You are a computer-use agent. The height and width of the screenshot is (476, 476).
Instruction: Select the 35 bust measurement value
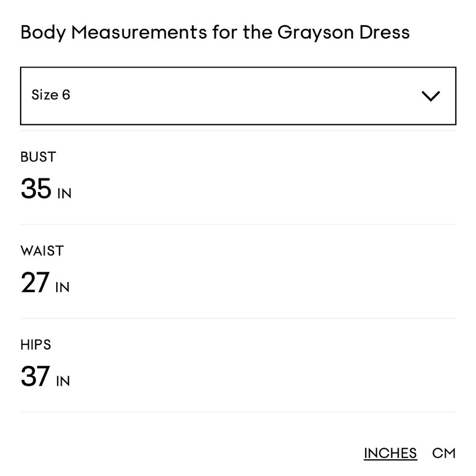(36, 188)
